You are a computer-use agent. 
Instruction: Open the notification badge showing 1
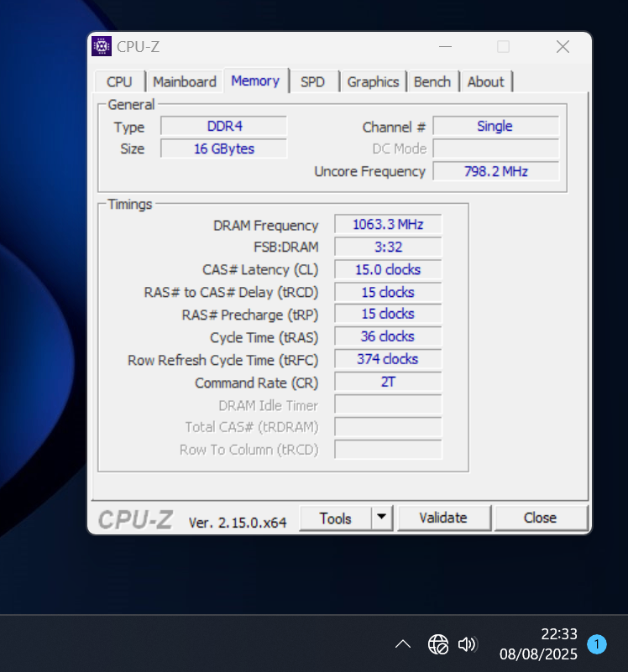tap(597, 644)
